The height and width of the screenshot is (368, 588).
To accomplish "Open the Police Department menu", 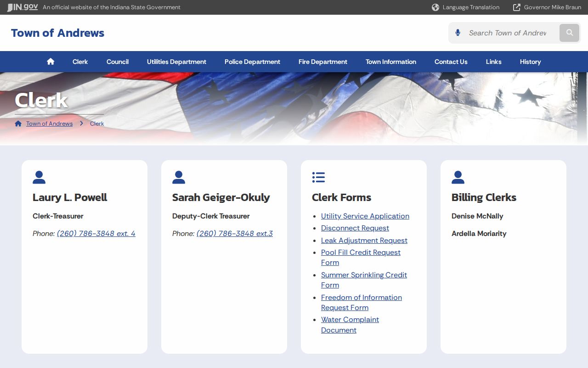I will point(252,62).
